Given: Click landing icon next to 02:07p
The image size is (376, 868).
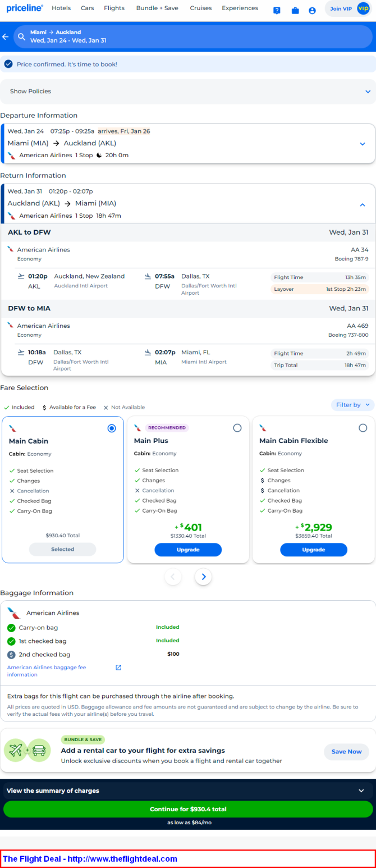Looking at the screenshot, I should 148,353.
